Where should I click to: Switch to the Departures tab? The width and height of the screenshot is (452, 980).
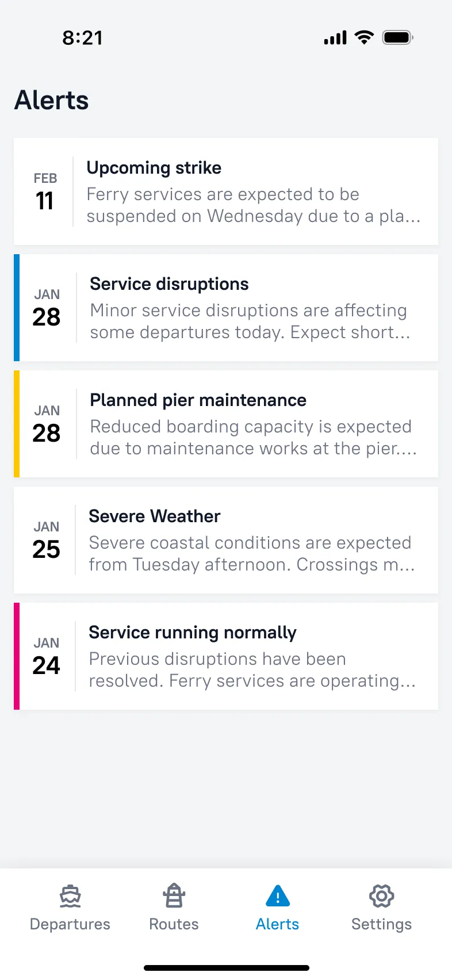click(x=70, y=909)
